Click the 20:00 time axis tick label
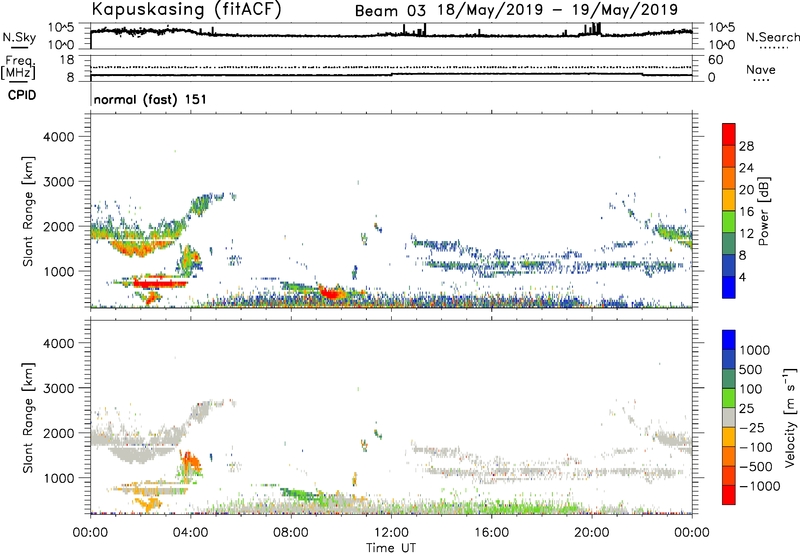 592,533
